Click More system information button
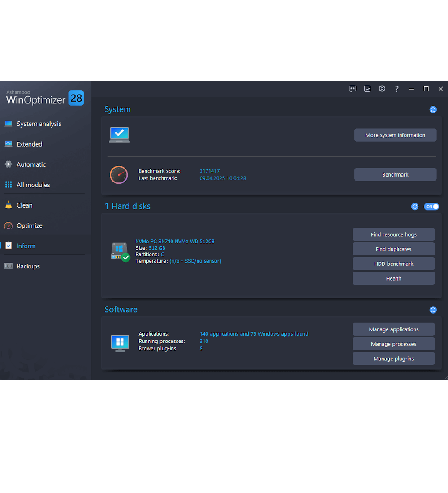Viewport: 448px width, 493px height. click(x=395, y=135)
